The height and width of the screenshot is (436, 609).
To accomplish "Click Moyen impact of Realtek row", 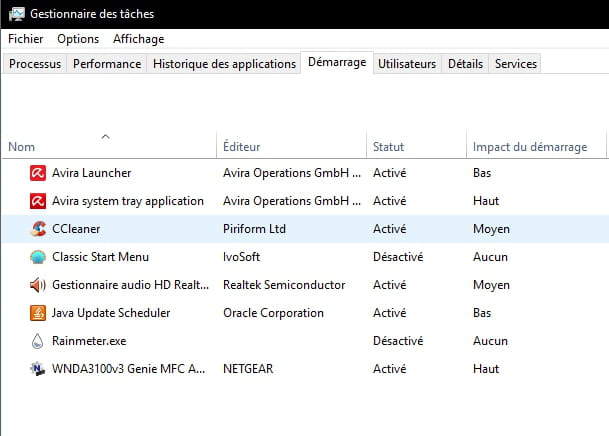I will (x=491, y=285).
